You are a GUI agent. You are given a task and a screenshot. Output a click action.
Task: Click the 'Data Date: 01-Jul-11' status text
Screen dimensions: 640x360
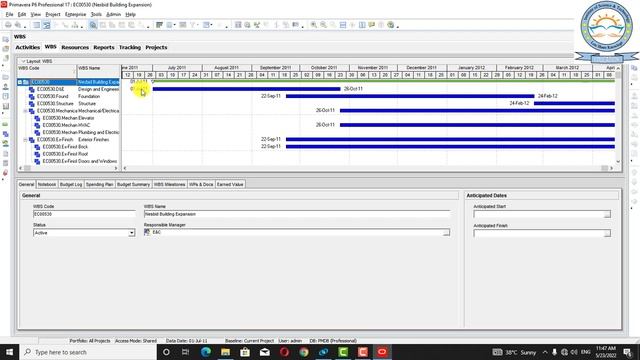pos(187,340)
